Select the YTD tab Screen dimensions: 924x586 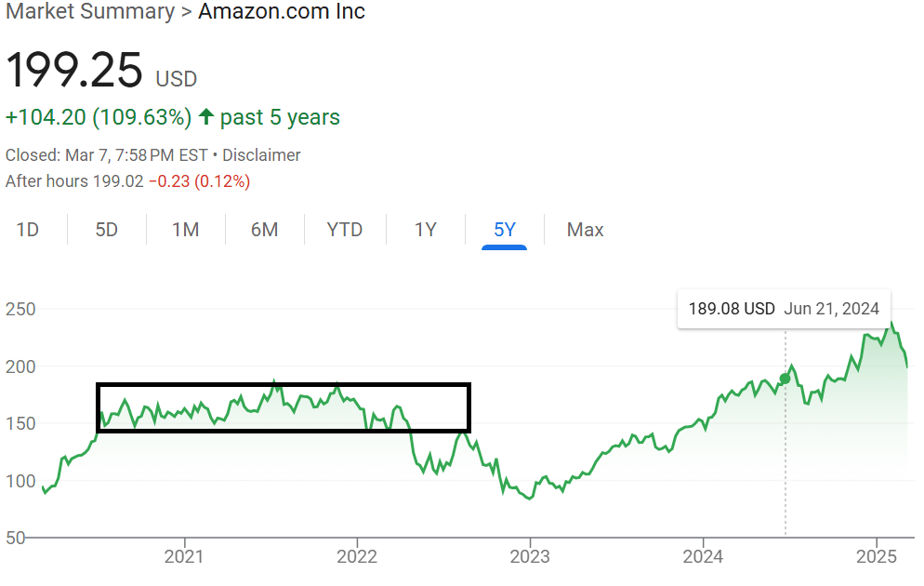coord(345,230)
